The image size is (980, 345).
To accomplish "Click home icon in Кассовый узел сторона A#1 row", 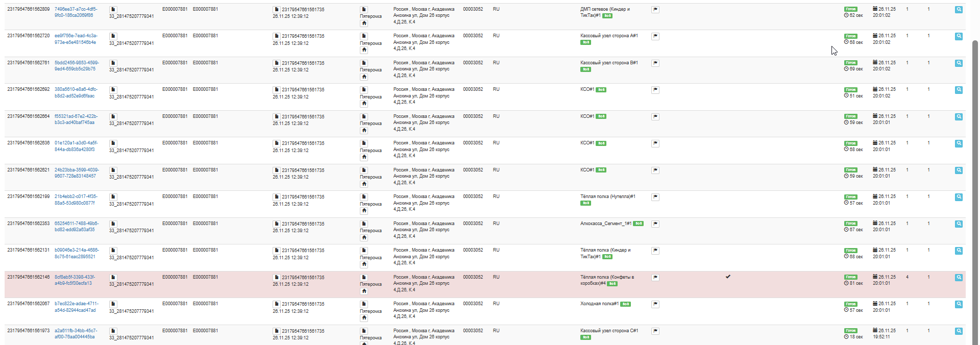I will coord(364,50).
